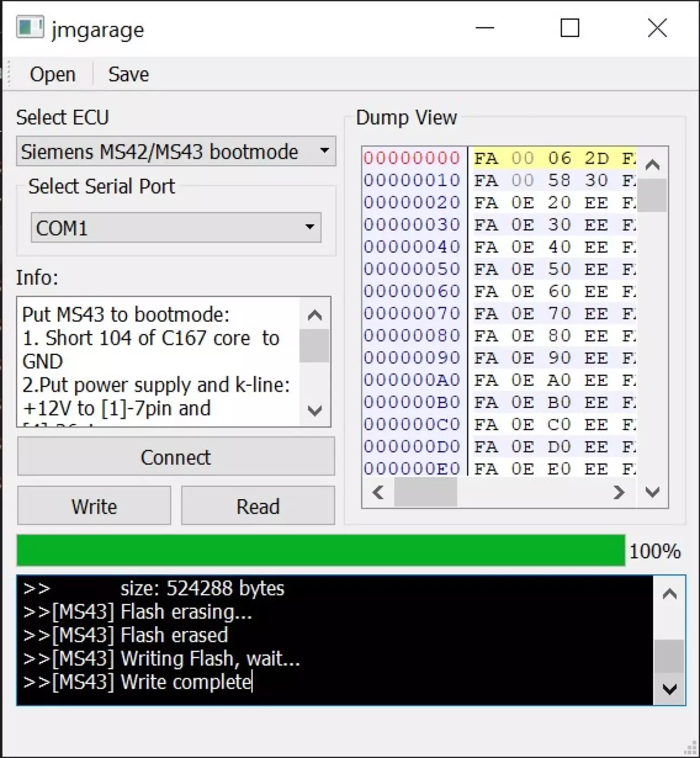Click '2.Put power supply and k-line:' info line

(156, 385)
